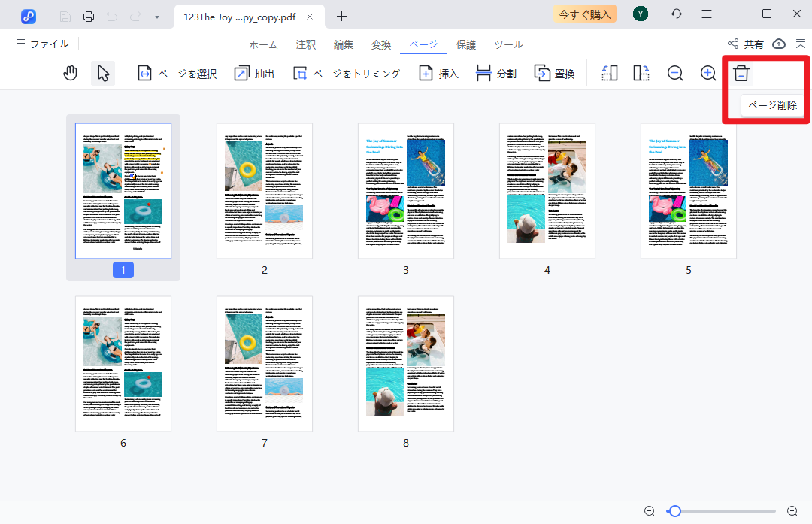Screen dimensions: 812x524
Task: Click the ページをトリミング button
Action: point(347,73)
